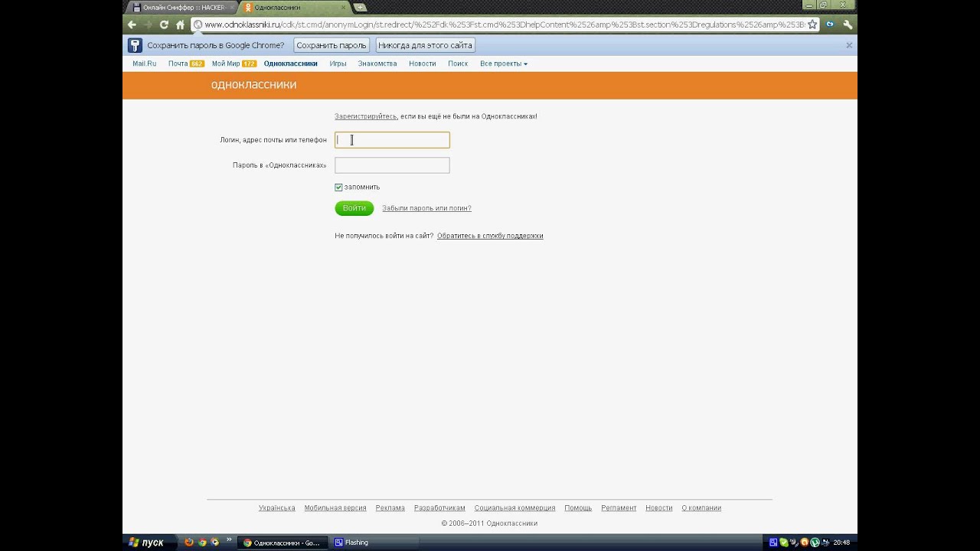Click the Сохранить пароль button
This screenshot has width=980, height=551.
(x=332, y=45)
